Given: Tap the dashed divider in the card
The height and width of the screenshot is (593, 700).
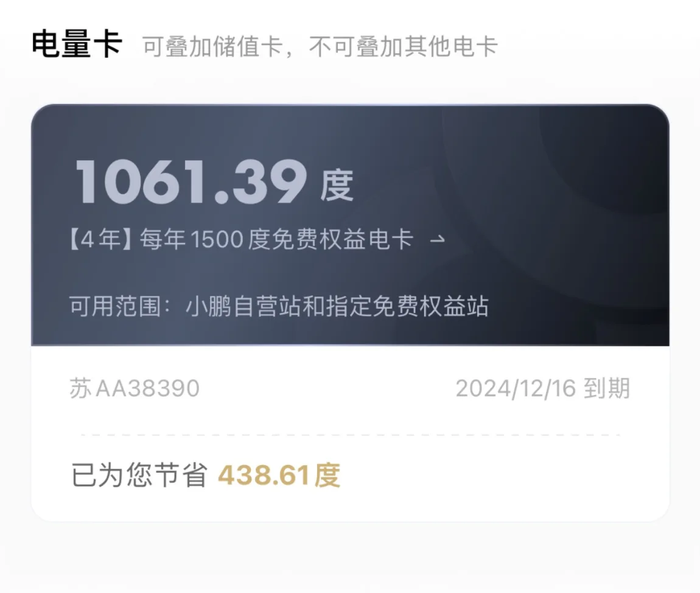Looking at the screenshot, I should [351, 435].
